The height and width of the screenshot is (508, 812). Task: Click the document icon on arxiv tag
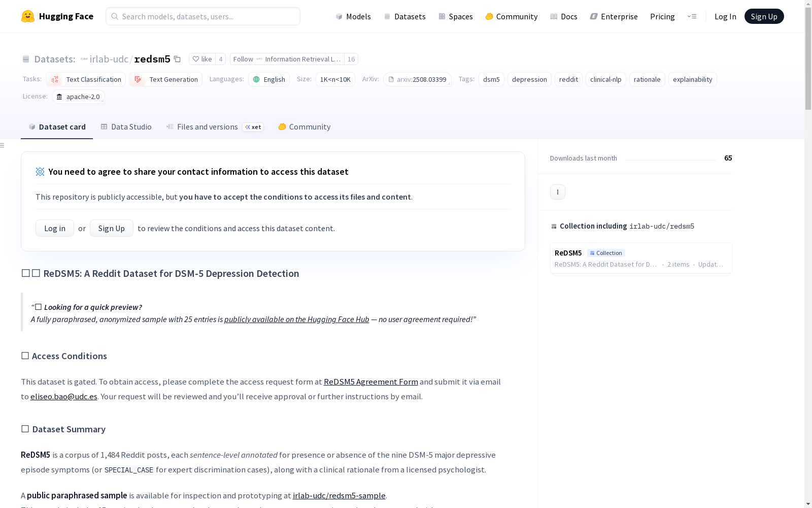point(391,79)
